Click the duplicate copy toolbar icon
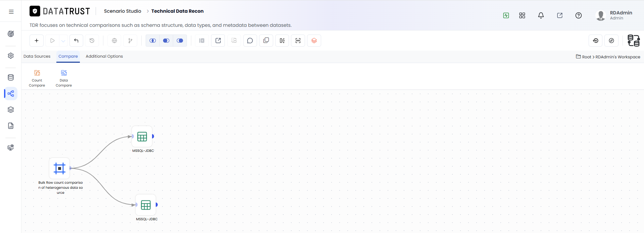This screenshot has width=644, height=233. [266, 41]
